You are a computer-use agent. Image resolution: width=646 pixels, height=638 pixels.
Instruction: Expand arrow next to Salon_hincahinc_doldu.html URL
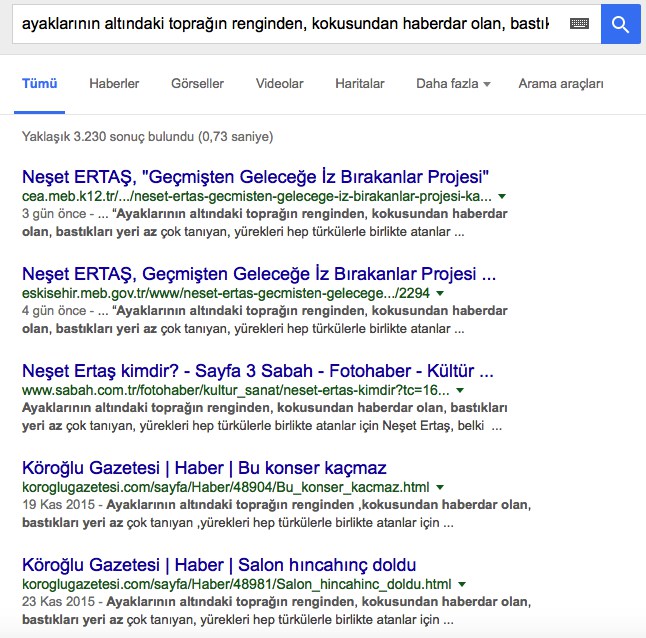(x=462, y=584)
